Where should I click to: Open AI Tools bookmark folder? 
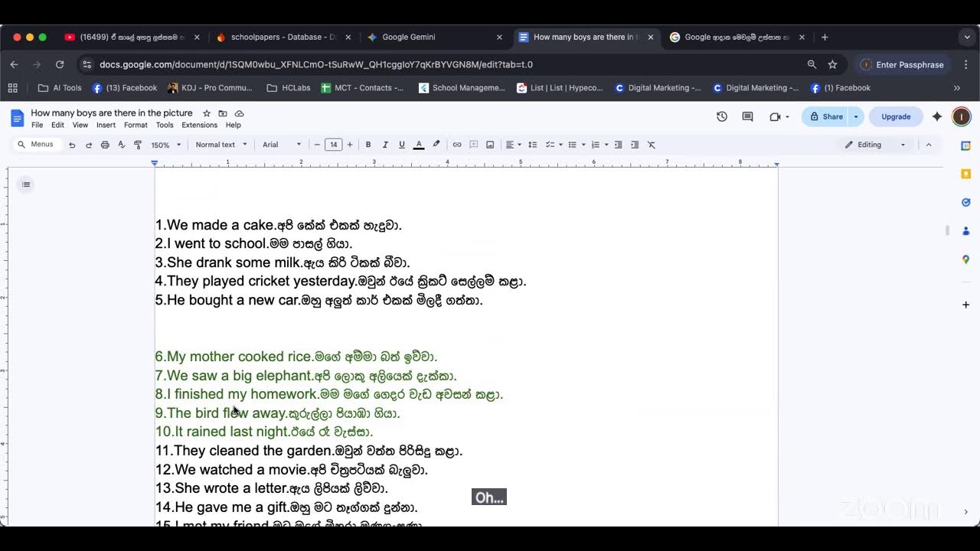pos(60,88)
